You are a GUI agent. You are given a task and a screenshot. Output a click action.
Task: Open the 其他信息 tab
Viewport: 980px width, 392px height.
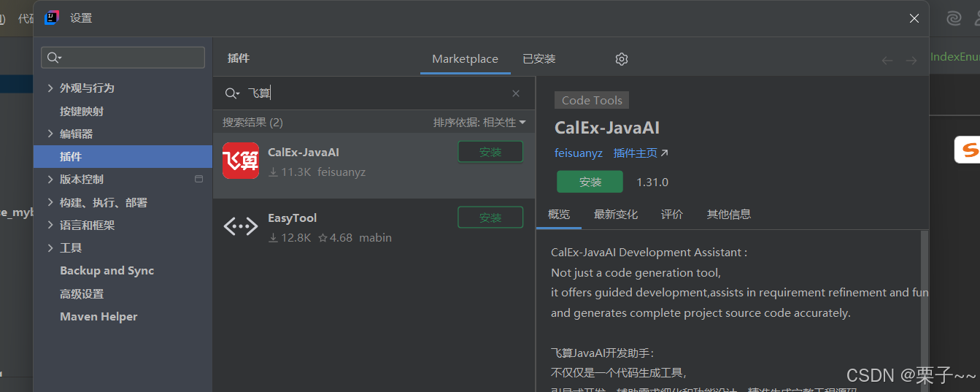[x=729, y=215]
